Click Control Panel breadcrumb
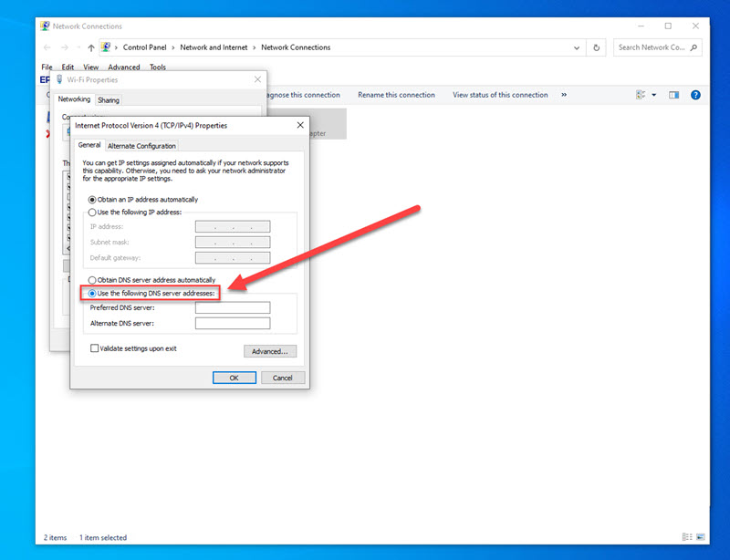 tap(144, 47)
